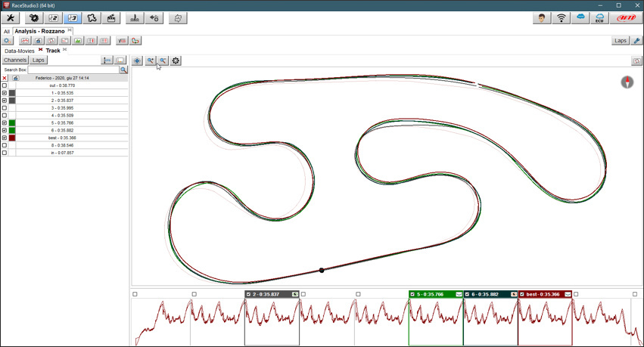Switch to the All tab
The height and width of the screenshot is (347, 644).
[x=6, y=32]
